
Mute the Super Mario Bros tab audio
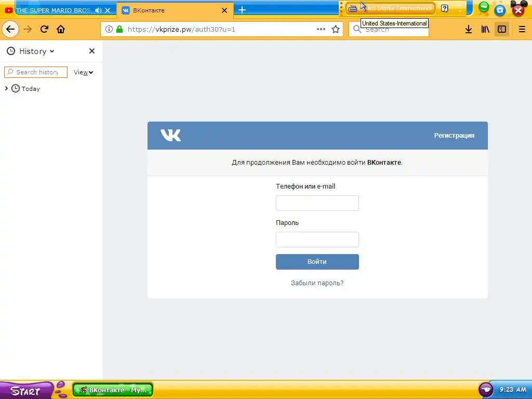pos(98,10)
